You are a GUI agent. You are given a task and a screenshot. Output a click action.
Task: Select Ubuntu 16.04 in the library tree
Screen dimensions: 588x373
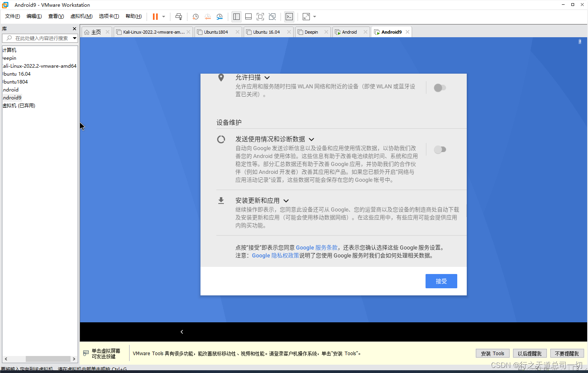[17, 74]
